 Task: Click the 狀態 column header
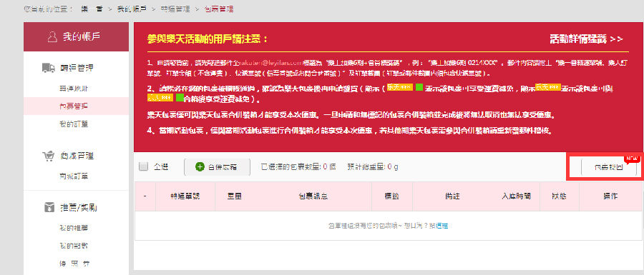coord(559,196)
